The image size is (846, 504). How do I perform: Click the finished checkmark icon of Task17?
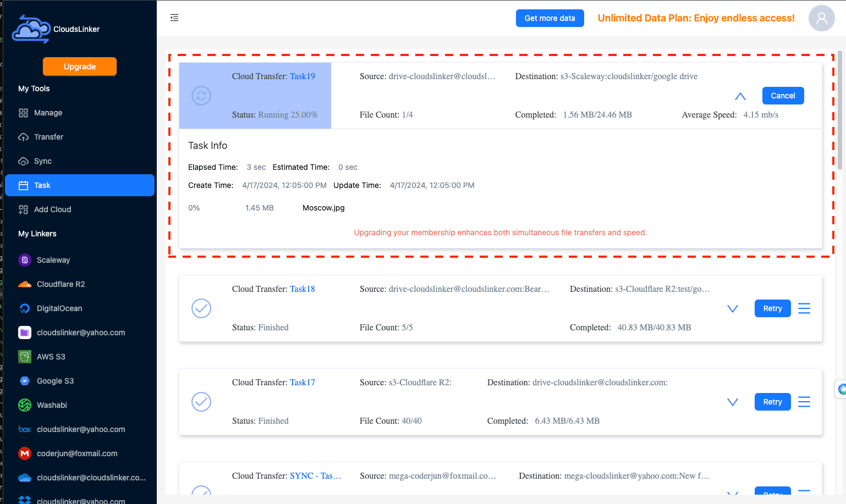(x=201, y=402)
